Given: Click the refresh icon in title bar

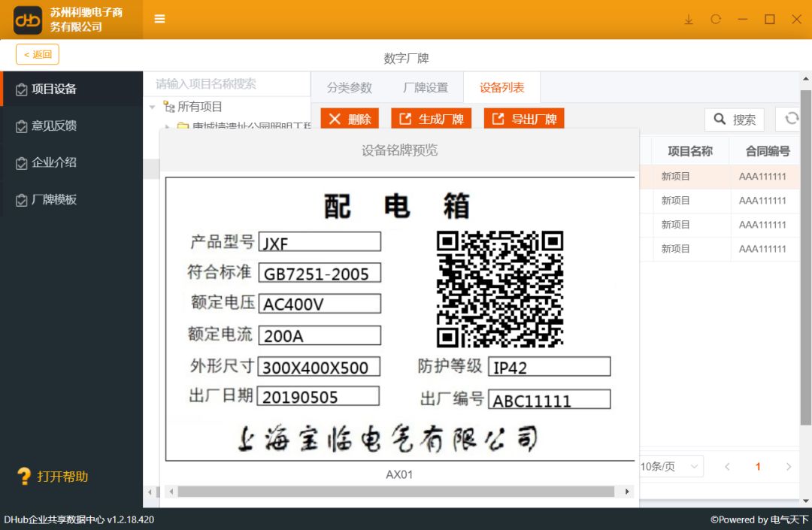Looking at the screenshot, I should pyautogui.click(x=716, y=19).
